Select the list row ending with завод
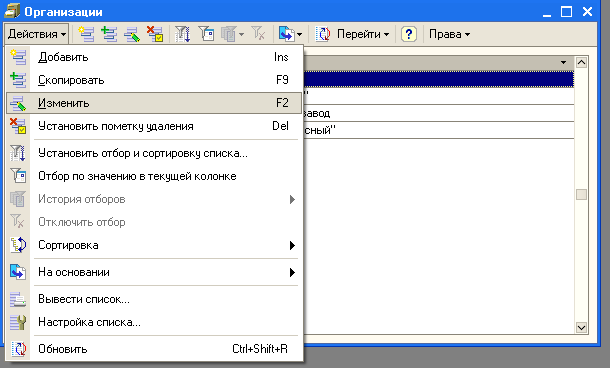610x368 pixels. pos(438,113)
